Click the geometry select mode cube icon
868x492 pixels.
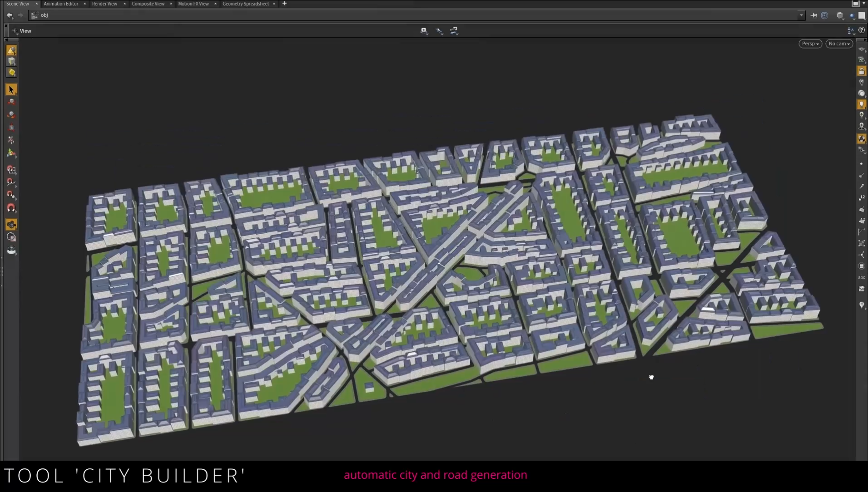click(11, 61)
